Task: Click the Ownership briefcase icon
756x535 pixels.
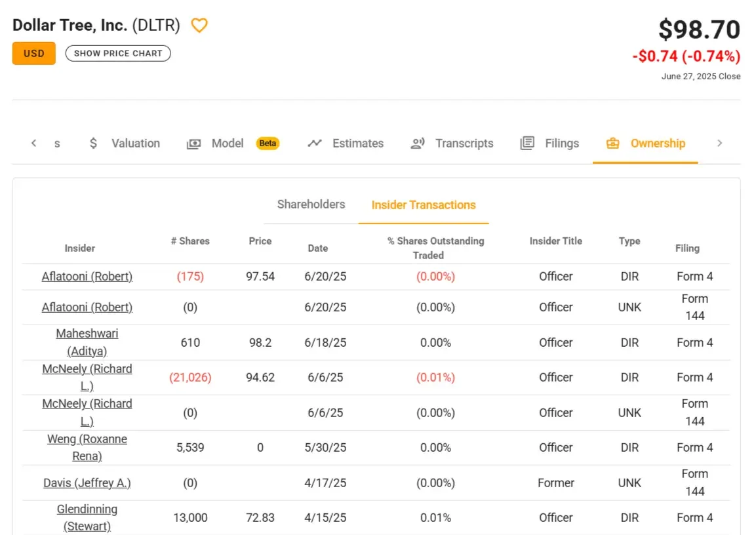Action: (x=612, y=143)
